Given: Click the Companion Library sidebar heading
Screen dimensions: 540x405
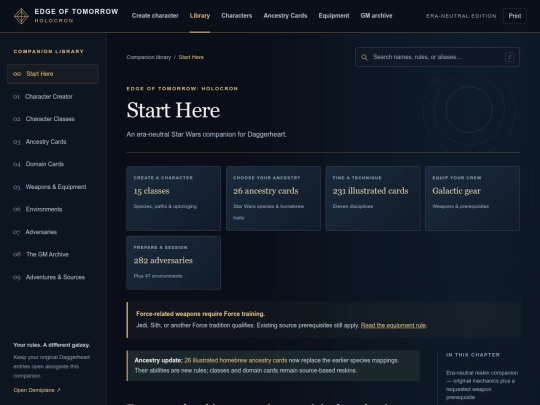Looking at the screenshot, I should click(x=49, y=52).
